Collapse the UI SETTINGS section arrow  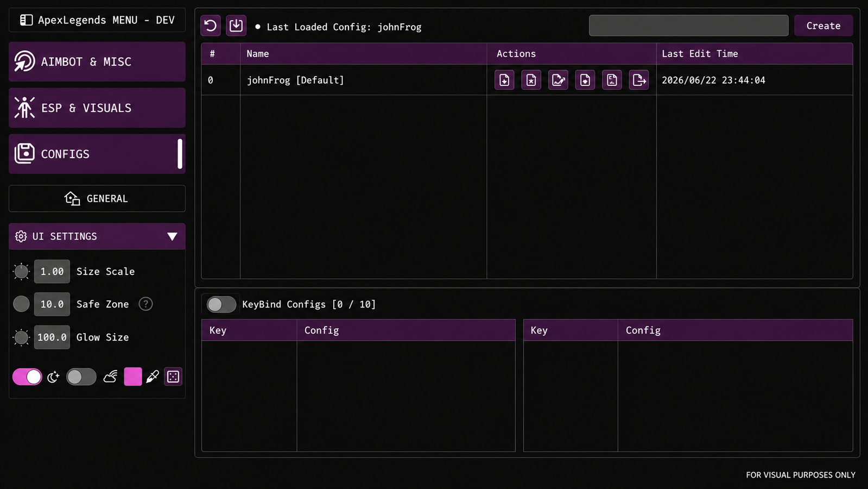point(172,236)
